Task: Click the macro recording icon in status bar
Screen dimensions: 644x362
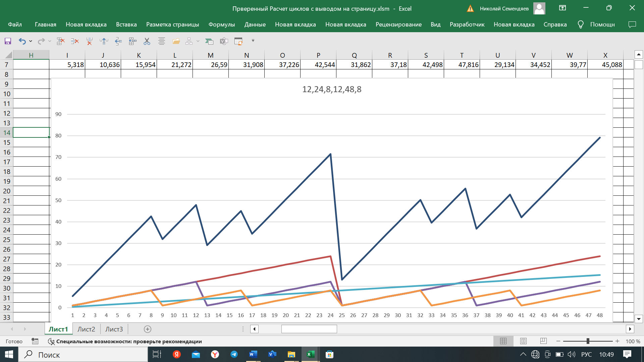Action: pos(35,341)
